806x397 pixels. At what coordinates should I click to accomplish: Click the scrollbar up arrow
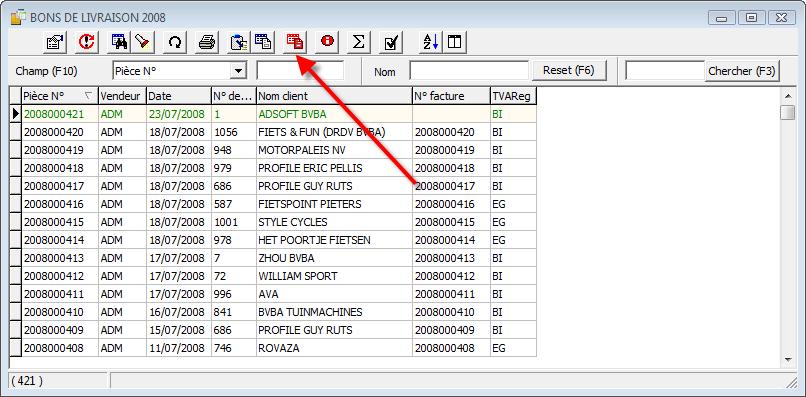tap(787, 96)
